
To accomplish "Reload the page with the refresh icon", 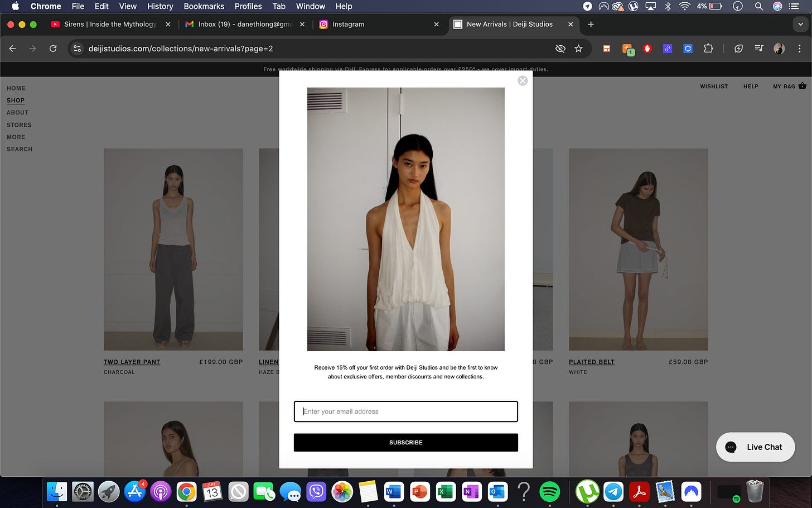I will 53,49.
